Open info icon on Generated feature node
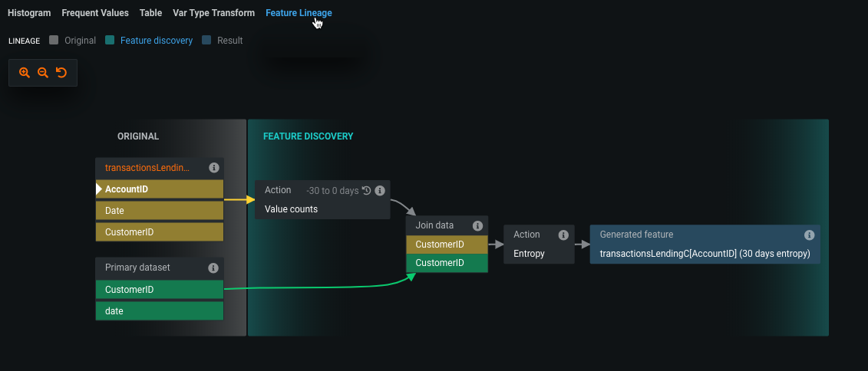Screen dimensions: 868x371 (x=809, y=235)
